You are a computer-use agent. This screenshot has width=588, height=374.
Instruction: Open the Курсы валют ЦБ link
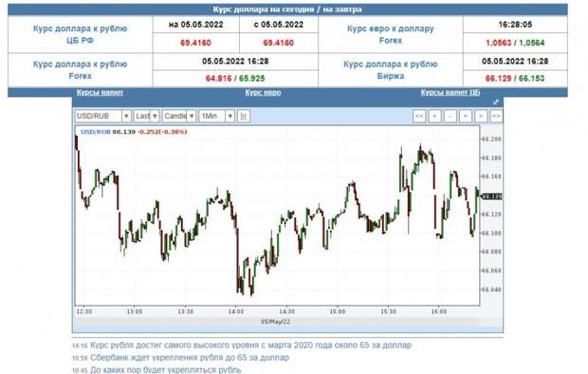[x=450, y=92]
